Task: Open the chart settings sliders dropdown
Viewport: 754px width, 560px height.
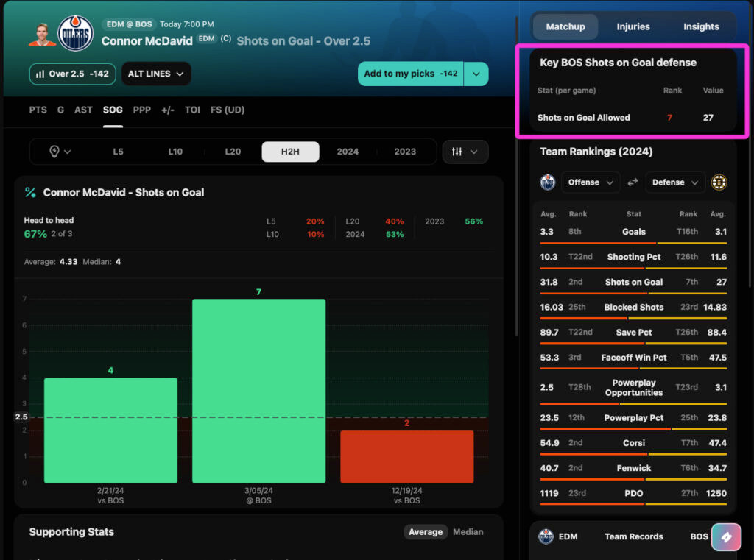Action: tap(465, 152)
